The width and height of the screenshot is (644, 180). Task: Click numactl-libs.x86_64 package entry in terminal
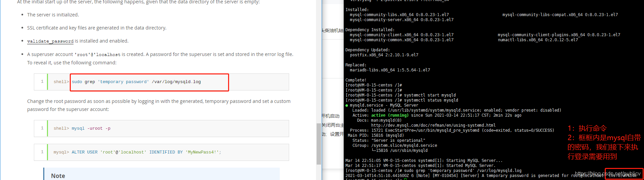pyautogui.click(x=538, y=40)
